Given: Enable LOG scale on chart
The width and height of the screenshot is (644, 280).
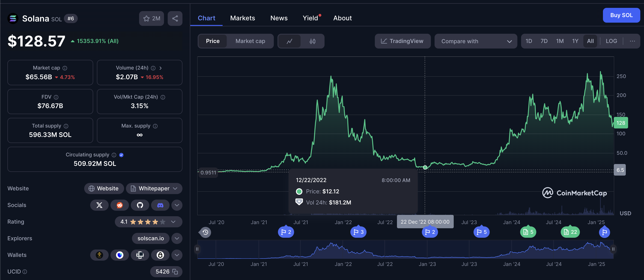Looking at the screenshot, I should (611, 41).
